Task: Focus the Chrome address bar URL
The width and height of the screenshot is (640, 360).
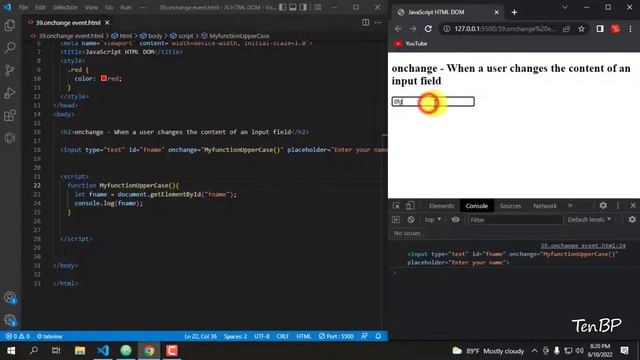Action: (x=505, y=29)
